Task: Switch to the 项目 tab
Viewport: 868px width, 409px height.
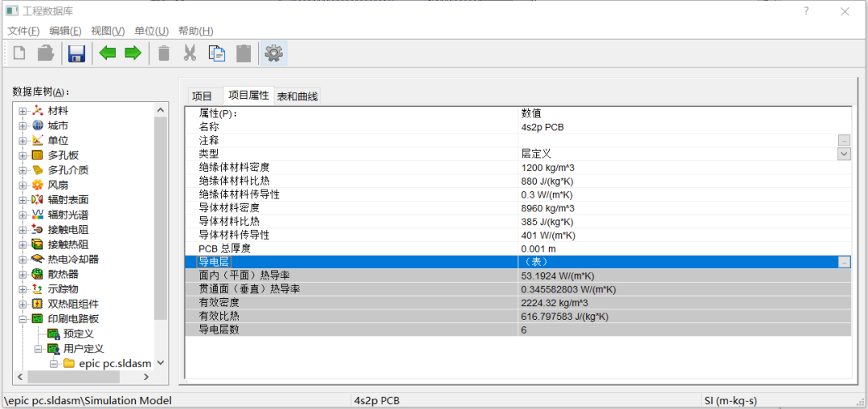Action: (x=202, y=97)
